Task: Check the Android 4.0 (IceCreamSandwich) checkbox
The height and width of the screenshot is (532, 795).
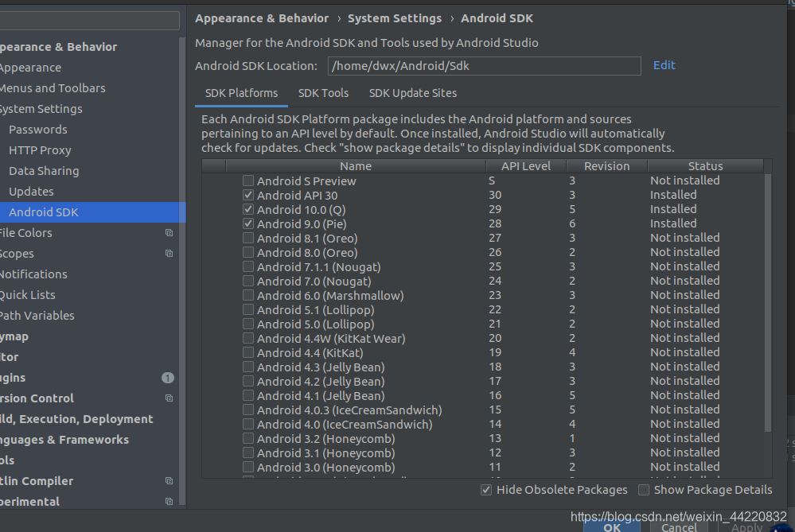Action: point(248,424)
